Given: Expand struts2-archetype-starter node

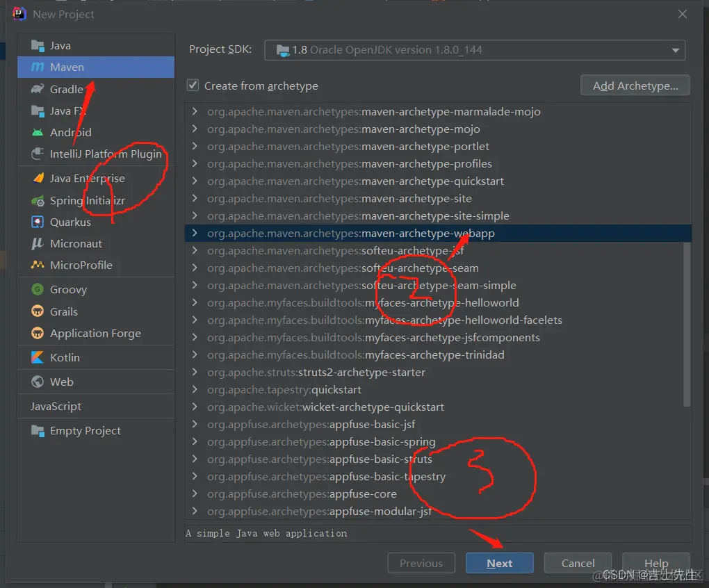Looking at the screenshot, I should pos(195,372).
